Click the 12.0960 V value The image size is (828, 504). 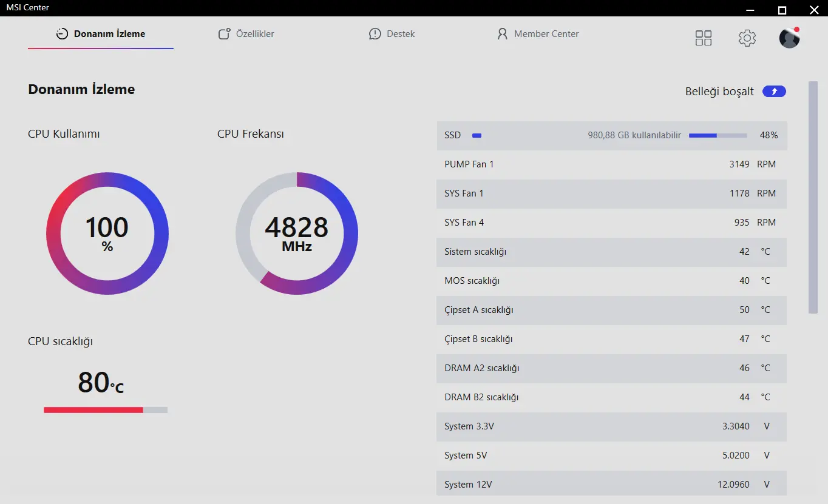click(x=744, y=485)
